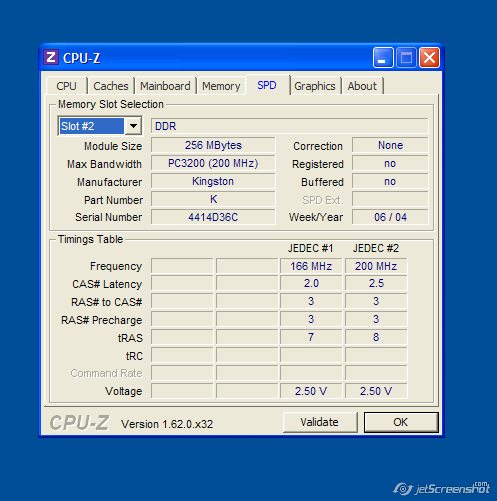Click the tRAS value 7
Viewport: 497px width, 501px height.
(311, 337)
